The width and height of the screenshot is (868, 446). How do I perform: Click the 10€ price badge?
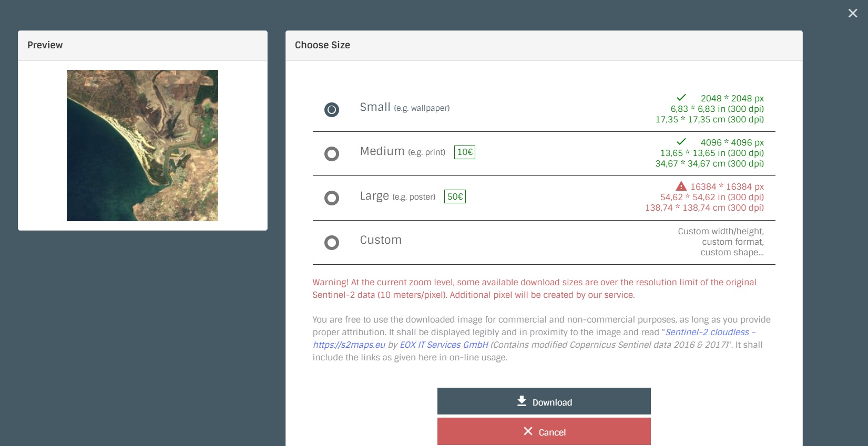coord(464,152)
